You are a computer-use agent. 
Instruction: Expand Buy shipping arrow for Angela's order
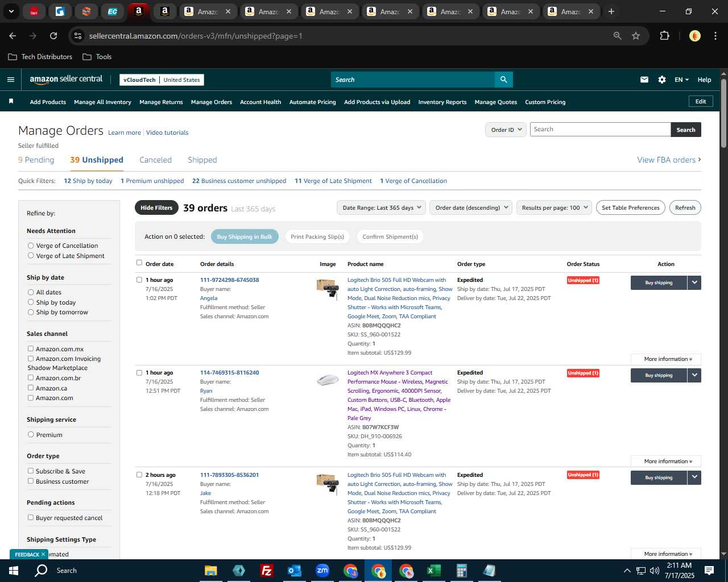point(694,282)
